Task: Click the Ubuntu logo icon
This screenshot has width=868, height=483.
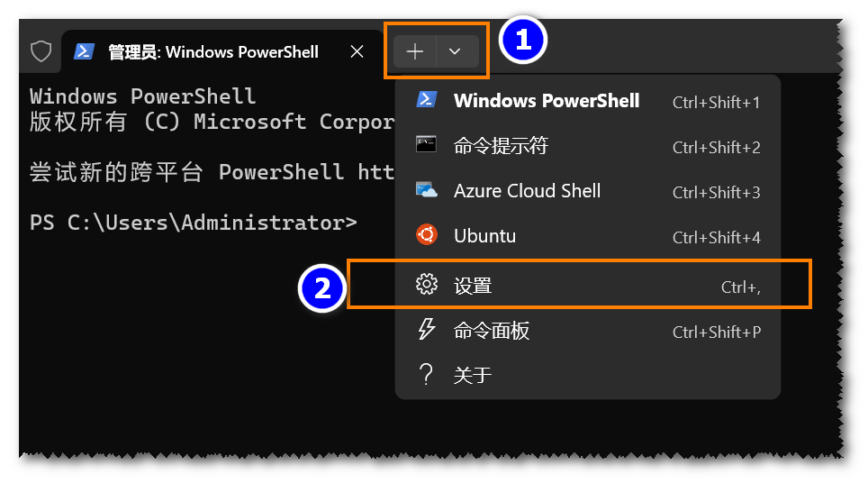Action: [x=426, y=235]
